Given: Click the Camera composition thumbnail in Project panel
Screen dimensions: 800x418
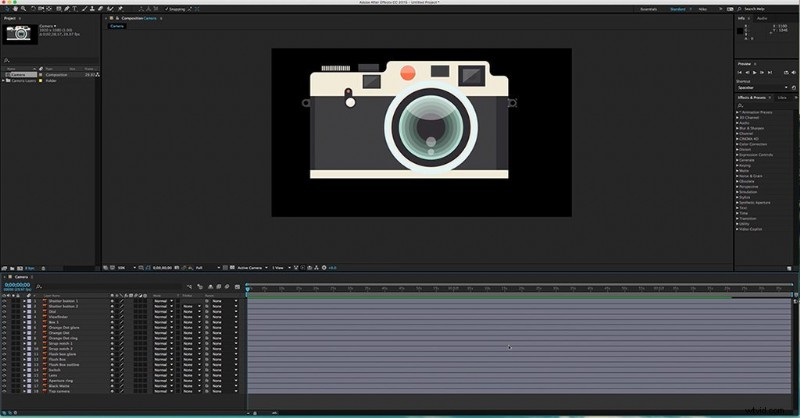Looking at the screenshot, I should click(19, 34).
